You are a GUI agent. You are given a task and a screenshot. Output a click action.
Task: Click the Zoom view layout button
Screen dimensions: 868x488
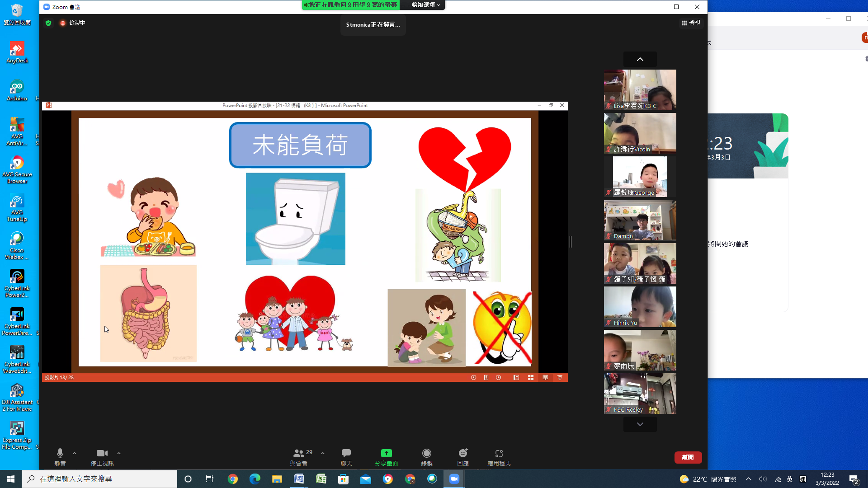click(691, 23)
